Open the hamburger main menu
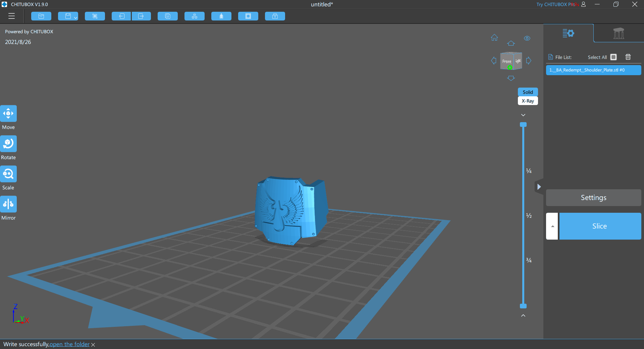 (11, 16)
